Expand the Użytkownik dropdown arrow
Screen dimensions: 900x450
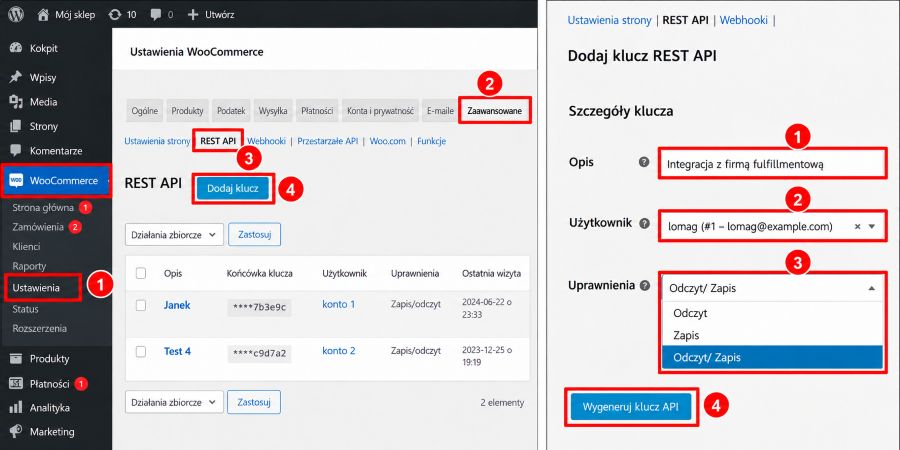point(871,227)
